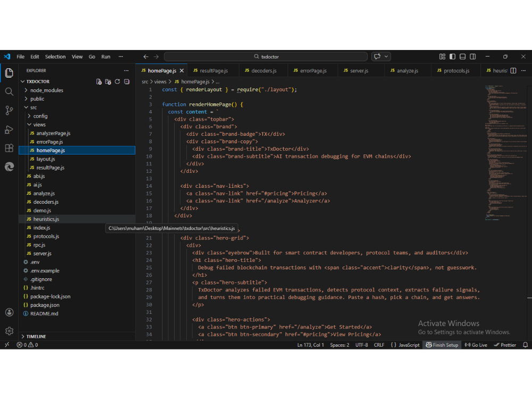Collapse the src folder
The image size is (532, 399).
(x=77, y=107)
